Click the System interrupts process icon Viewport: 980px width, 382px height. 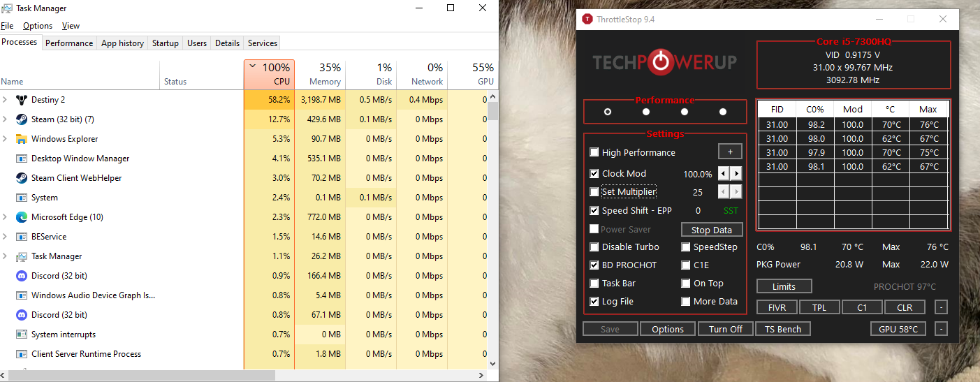[21, 335]
